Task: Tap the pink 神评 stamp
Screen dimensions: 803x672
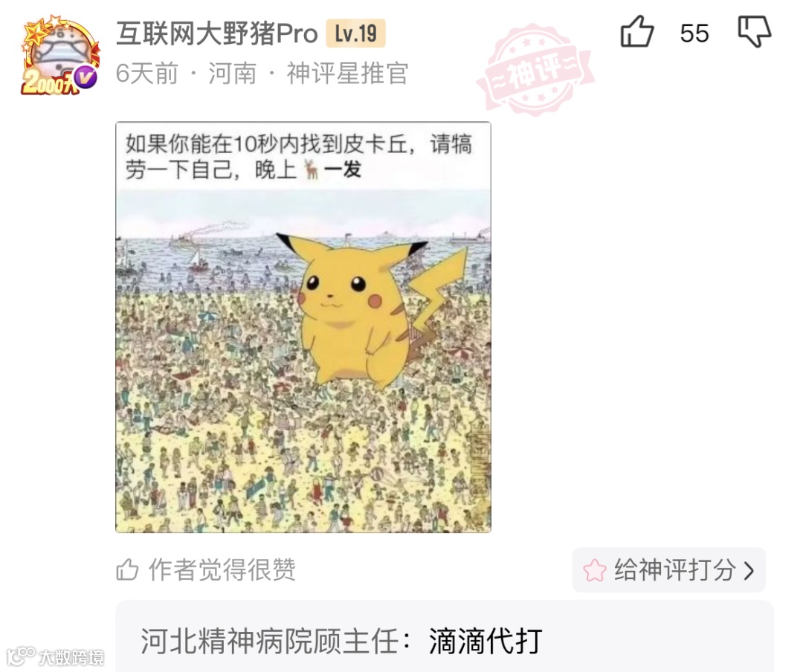Action: [535, 69]
